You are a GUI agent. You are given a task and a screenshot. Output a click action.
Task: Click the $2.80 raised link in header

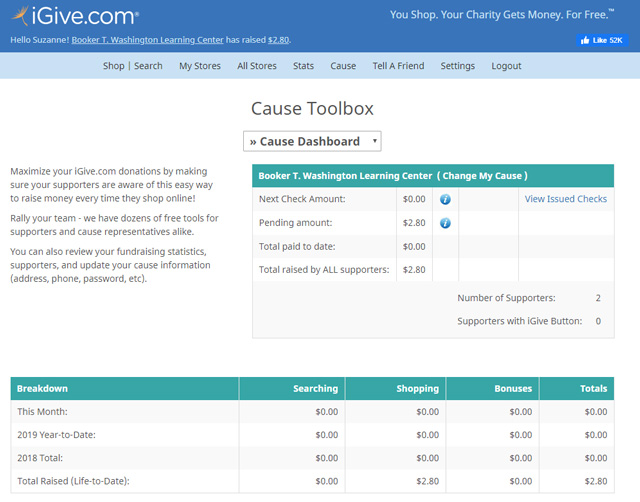[278, 40]
